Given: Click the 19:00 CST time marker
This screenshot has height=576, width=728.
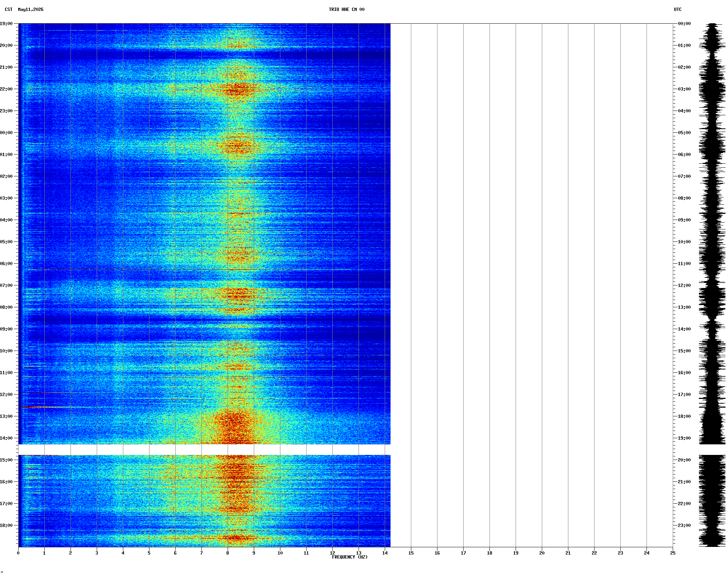Looking at the screenshot, I should pos(6,24).
